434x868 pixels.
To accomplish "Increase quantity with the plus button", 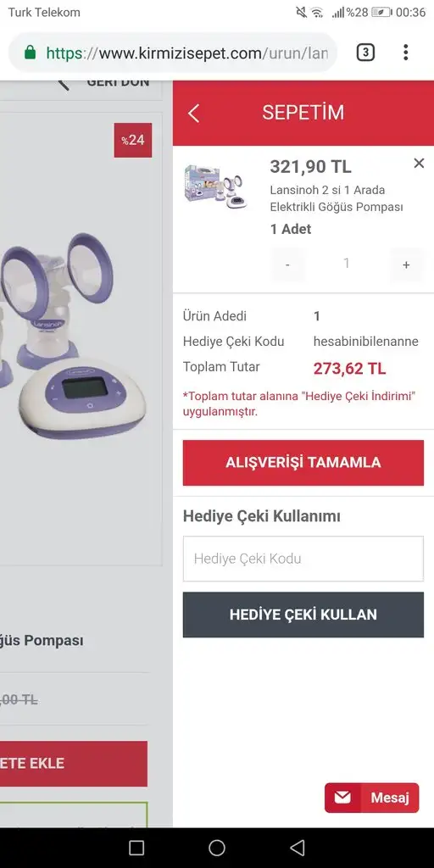I will click(406, 264).
